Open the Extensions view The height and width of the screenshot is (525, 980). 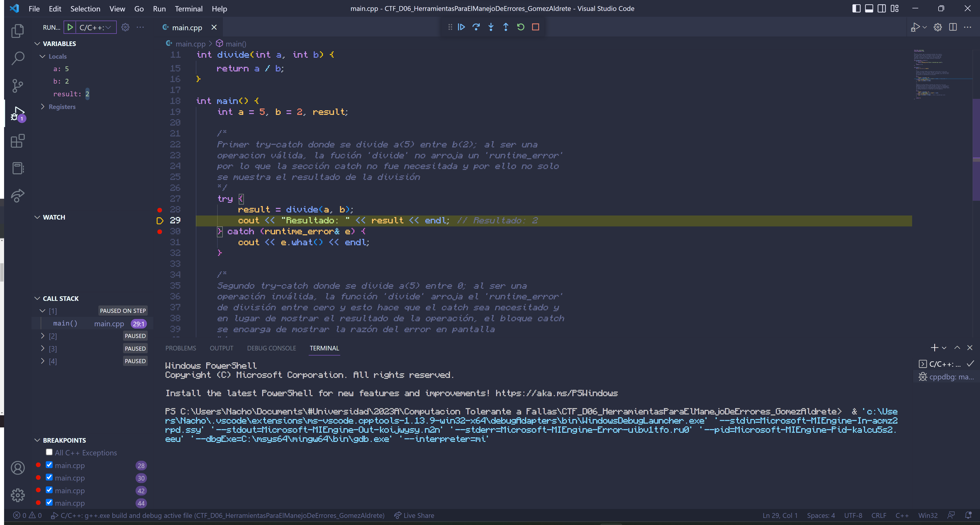pyautogui.click(x=17, y=141)
